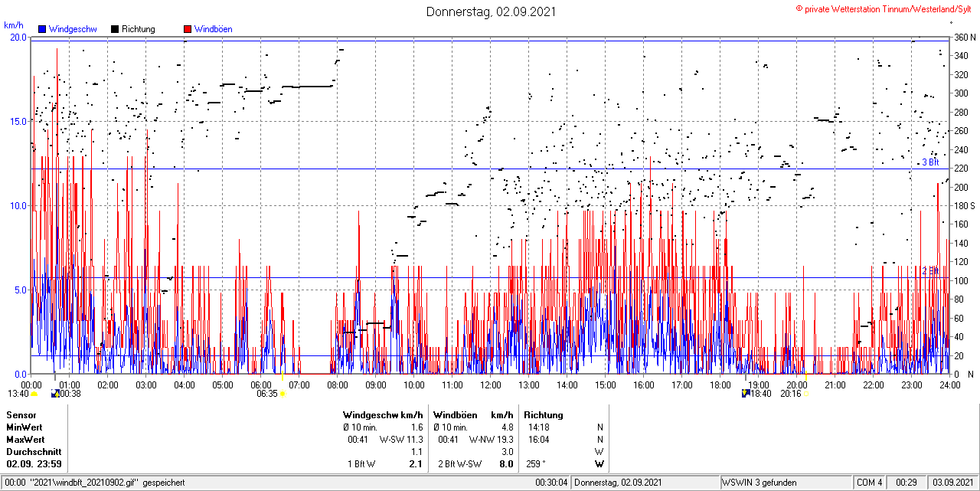Click the 'km/h' axis unit label top-left
980x491 pixels.
point(14,25)
